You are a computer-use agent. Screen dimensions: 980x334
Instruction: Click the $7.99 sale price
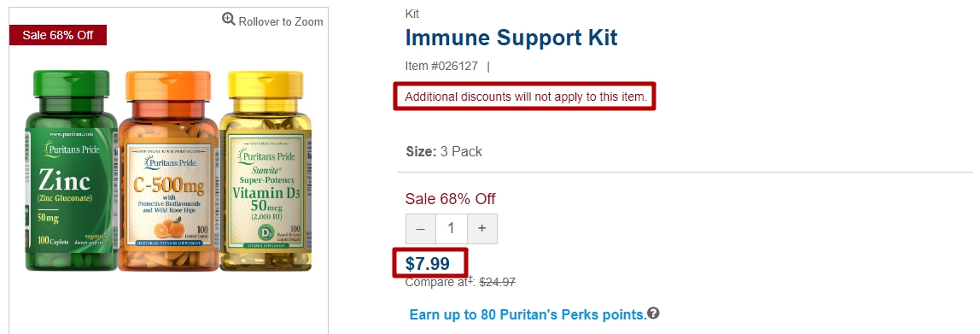[428, 263]
